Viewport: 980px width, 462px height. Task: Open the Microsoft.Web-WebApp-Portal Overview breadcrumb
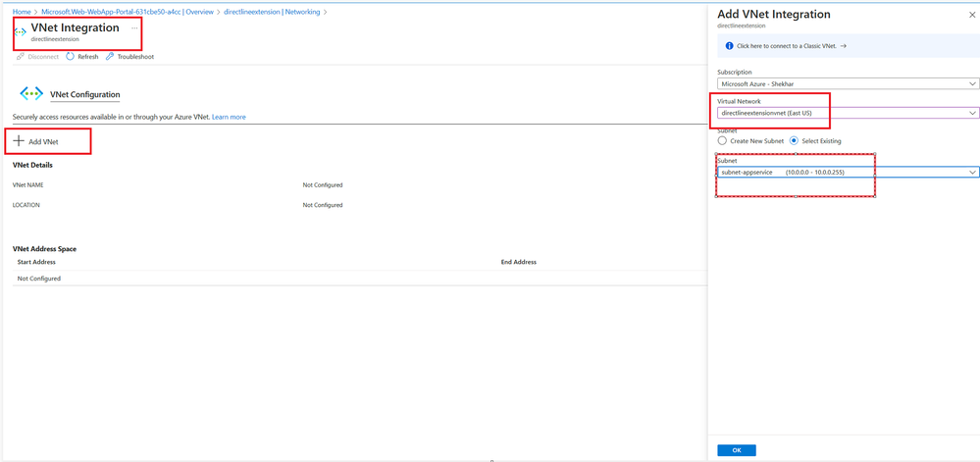click(128, 12)
